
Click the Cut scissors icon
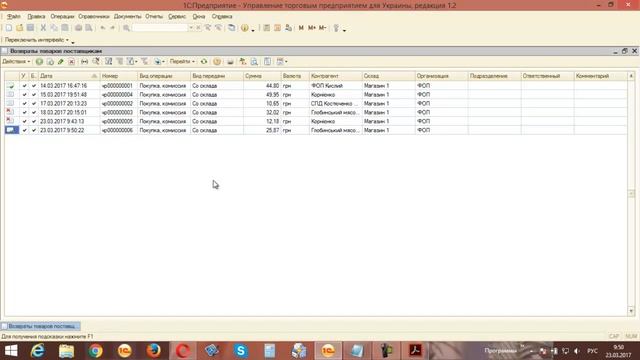coord(43,28)
